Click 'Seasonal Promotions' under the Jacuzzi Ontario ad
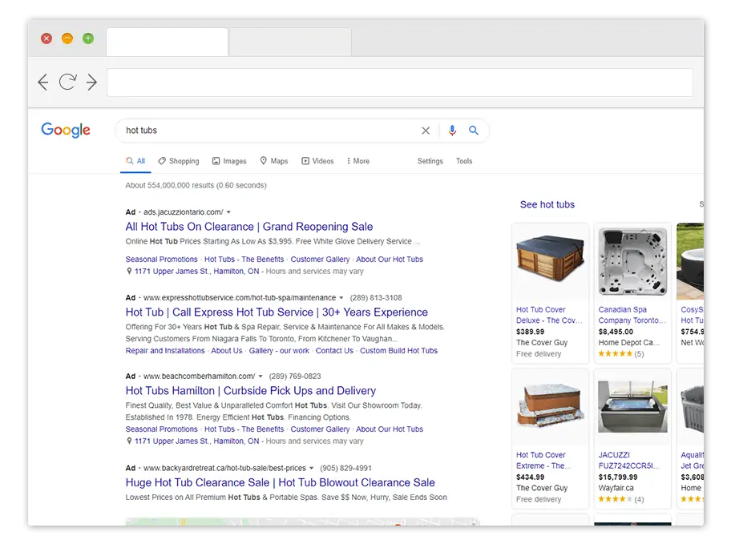The image size is (731, 560). (x=161, y=259)
